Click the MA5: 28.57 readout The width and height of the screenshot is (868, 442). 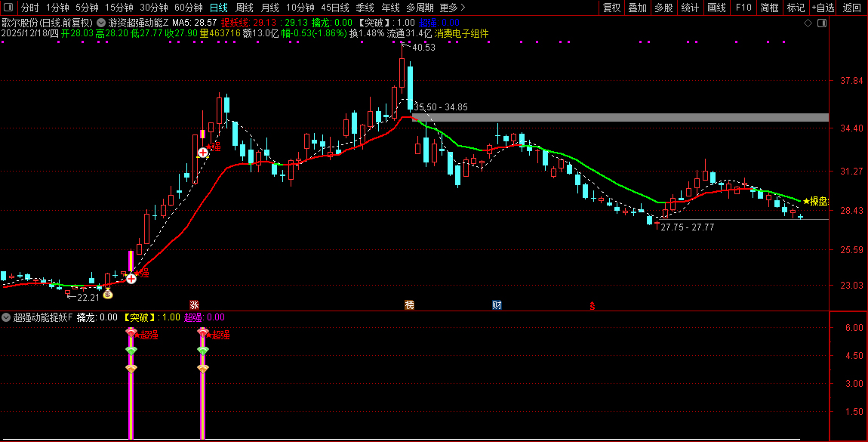(194, 23)
